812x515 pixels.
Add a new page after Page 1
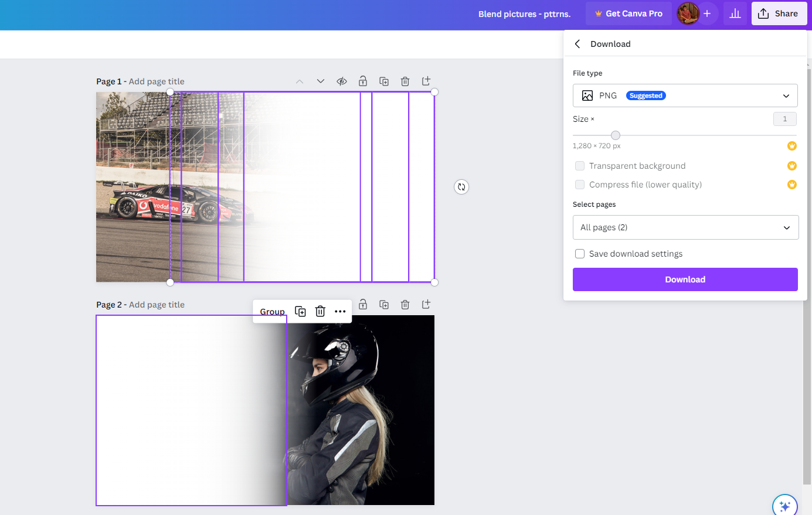426,81
